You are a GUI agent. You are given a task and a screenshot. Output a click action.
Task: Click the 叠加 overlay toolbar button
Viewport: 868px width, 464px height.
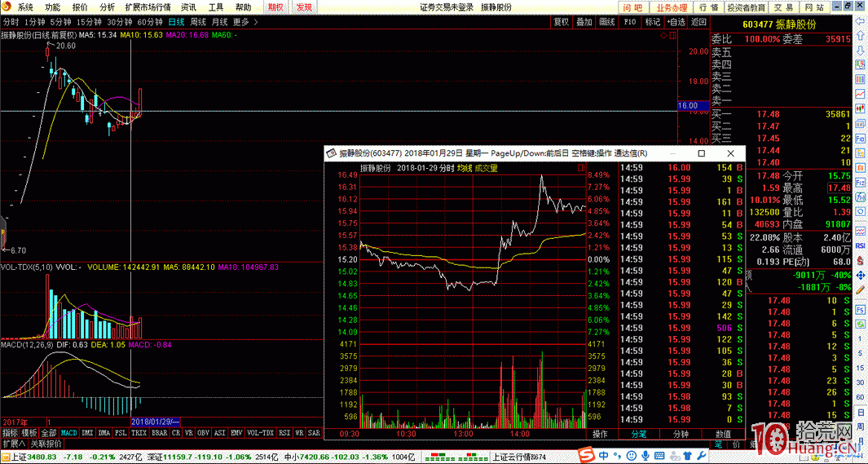(x=584, y=22)
